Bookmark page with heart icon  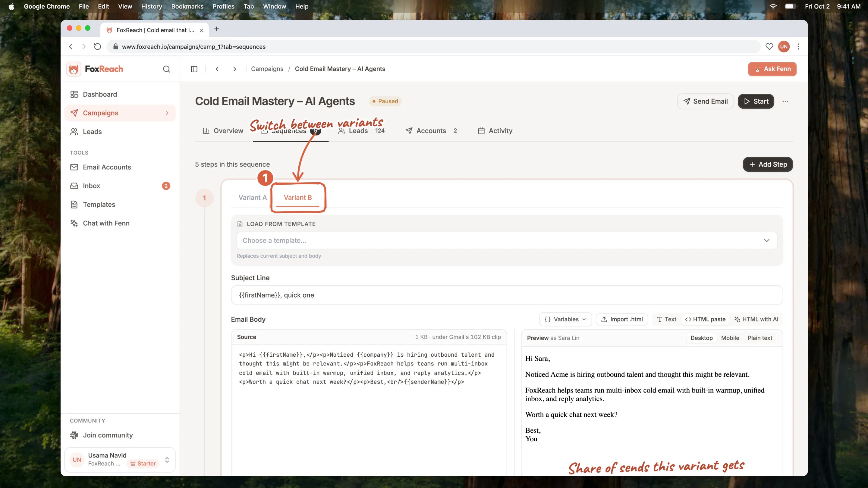(x=769, y=47)
